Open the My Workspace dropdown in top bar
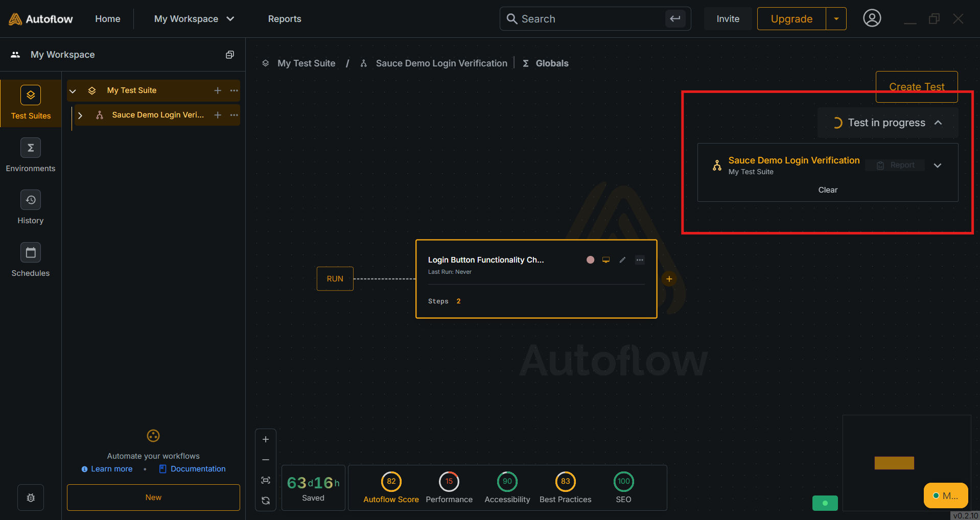The height and width of the screenshot is (520, 980). pyautogui.click(x=194, y=19)
